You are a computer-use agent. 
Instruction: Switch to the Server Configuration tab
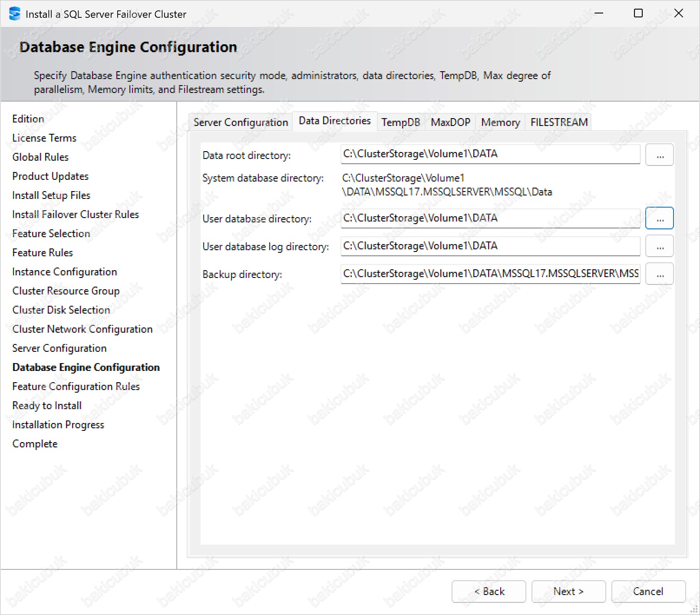coord(241,122)
